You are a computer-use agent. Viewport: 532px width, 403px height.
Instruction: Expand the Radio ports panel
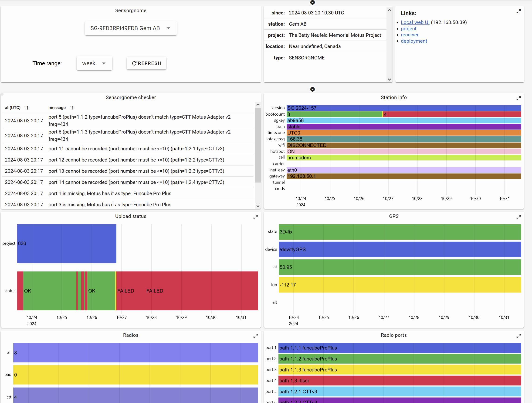click(518, 336)
